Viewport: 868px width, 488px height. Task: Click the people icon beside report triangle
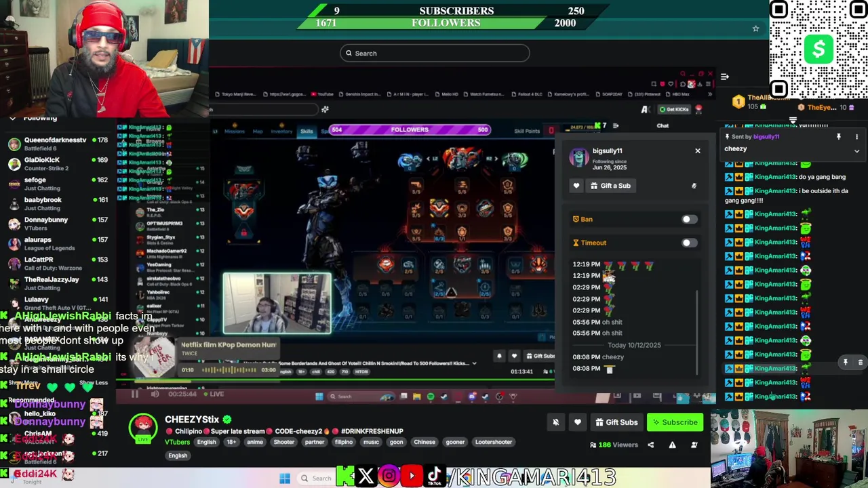point(694,445)
